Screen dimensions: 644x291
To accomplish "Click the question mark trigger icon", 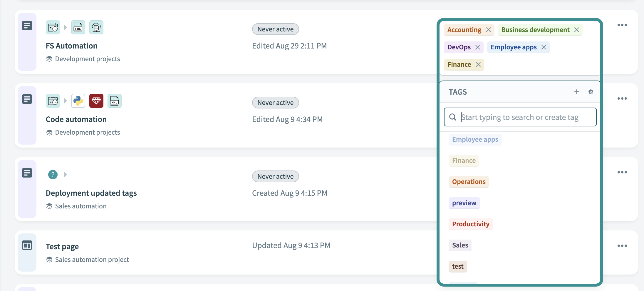I will pos(53,175).
